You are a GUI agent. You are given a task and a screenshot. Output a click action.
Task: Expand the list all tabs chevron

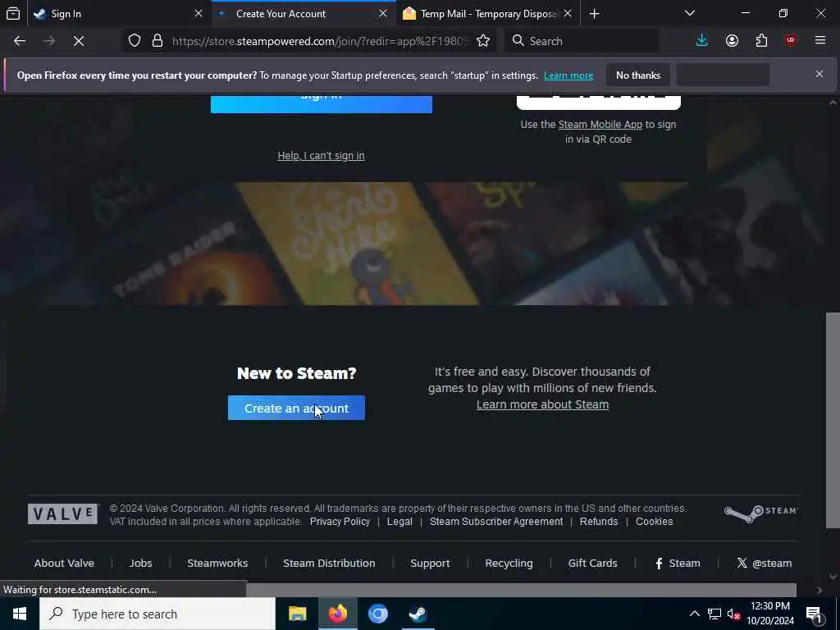tap(690, 13)
